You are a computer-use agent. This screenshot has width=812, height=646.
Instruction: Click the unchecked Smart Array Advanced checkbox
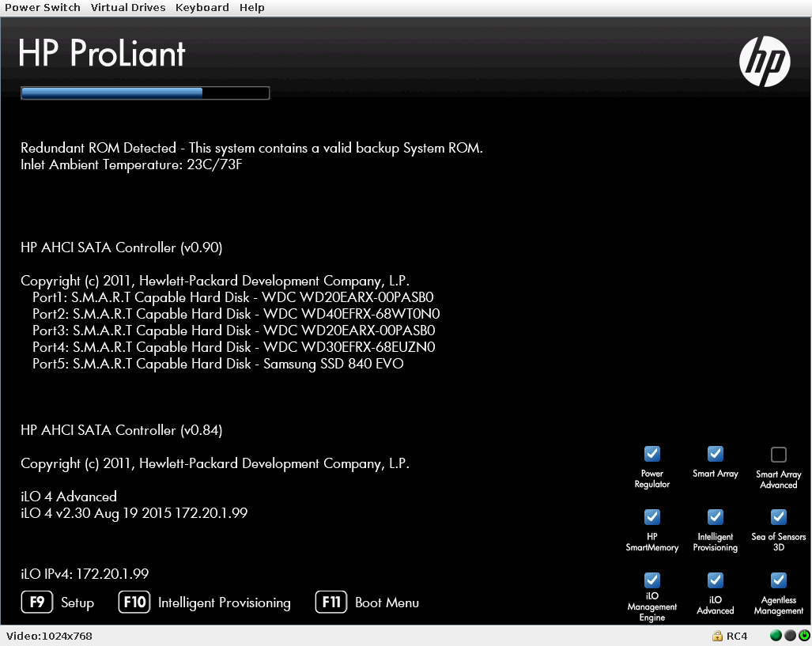pos(778,455)
